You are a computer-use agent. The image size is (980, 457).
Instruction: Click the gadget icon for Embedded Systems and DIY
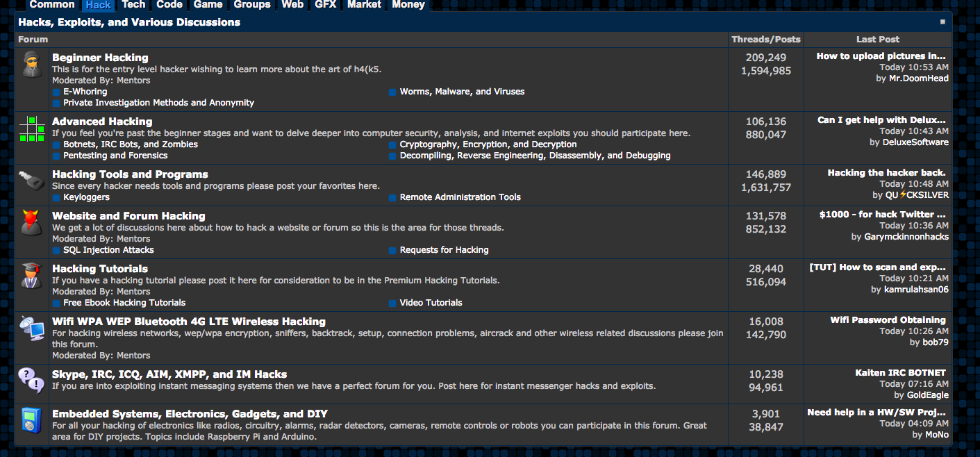(x=31, y=420)
